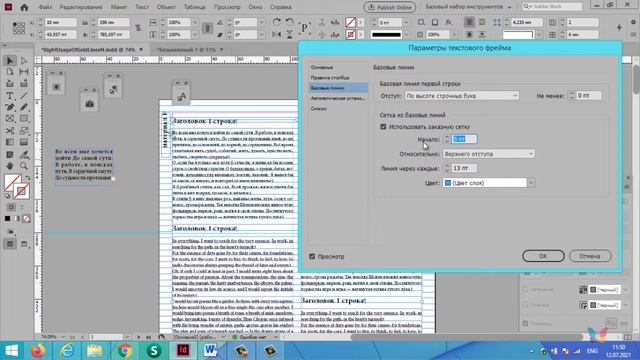Open the rotation angle dropdown
The image size is (640, 360).
262,22
